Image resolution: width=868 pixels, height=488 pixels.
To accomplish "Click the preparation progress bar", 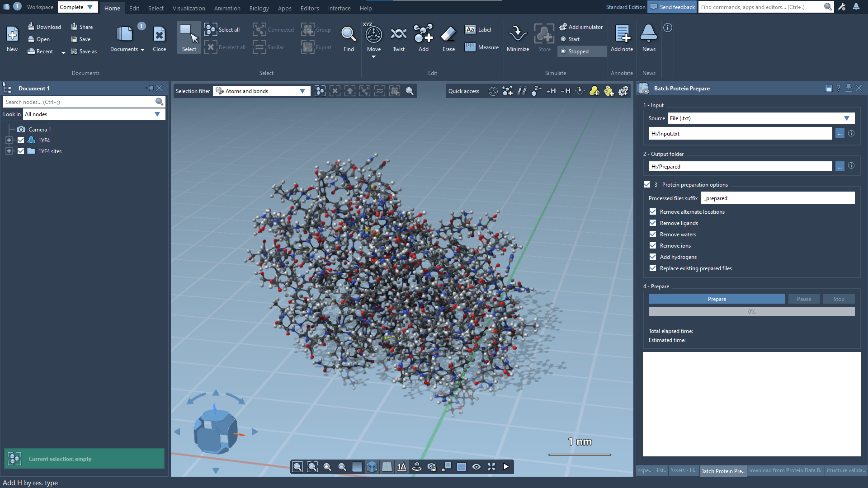I will [x=751, y=312].
